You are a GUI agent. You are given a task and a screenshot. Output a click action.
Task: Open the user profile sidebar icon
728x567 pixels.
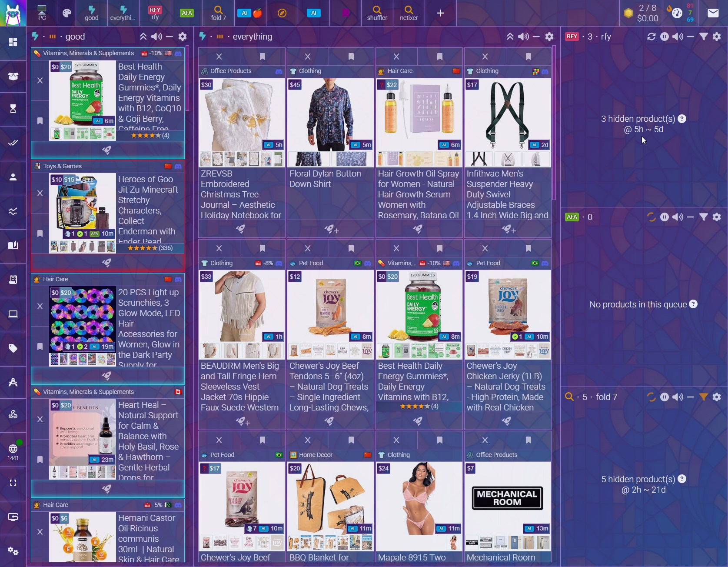13,177
